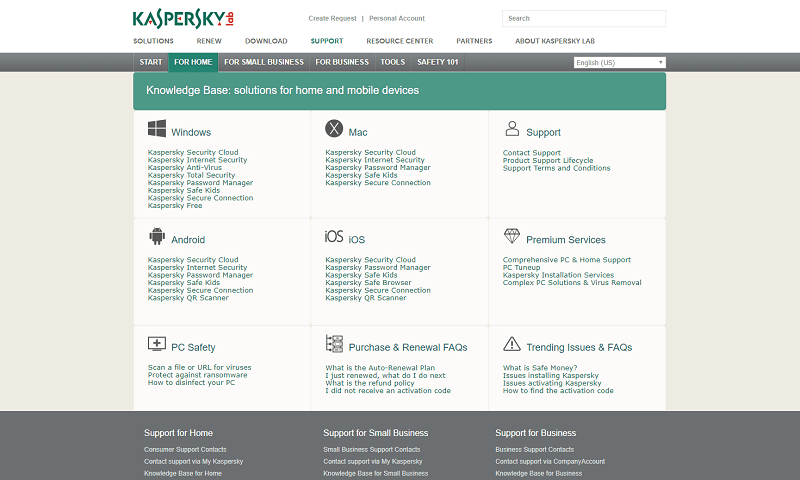Click the Trending Issues warning triangle icon
This screenshot has height=480, width=800.
pyautogui.click(x=512, y=344)
